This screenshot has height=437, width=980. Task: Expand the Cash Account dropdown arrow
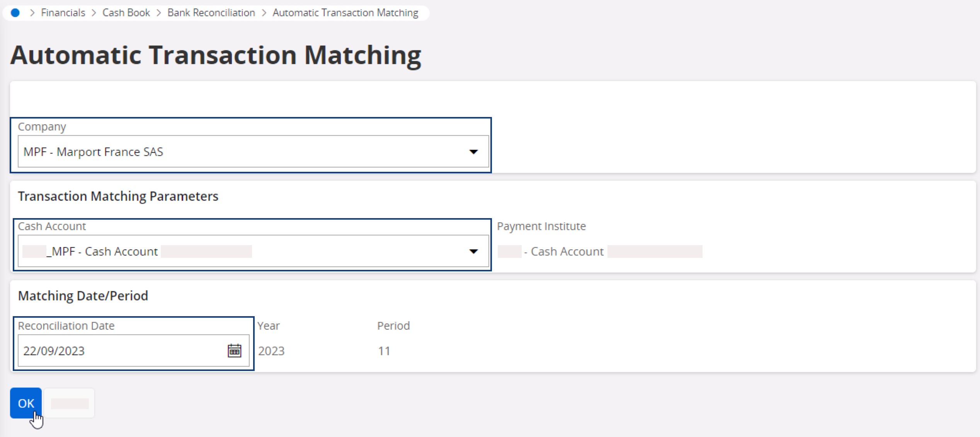(x=473, y=251)
